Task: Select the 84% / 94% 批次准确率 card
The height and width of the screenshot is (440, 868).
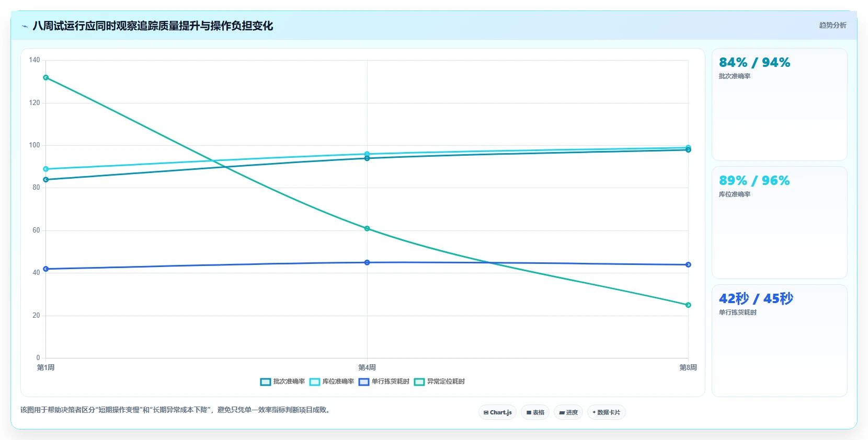Action: (x=779, y=105)
